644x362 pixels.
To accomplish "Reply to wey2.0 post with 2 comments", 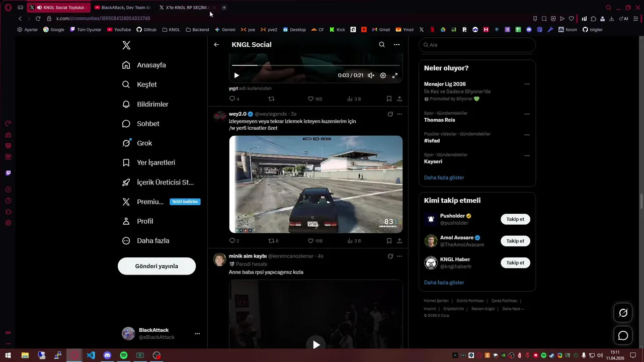I will [234, 241].
